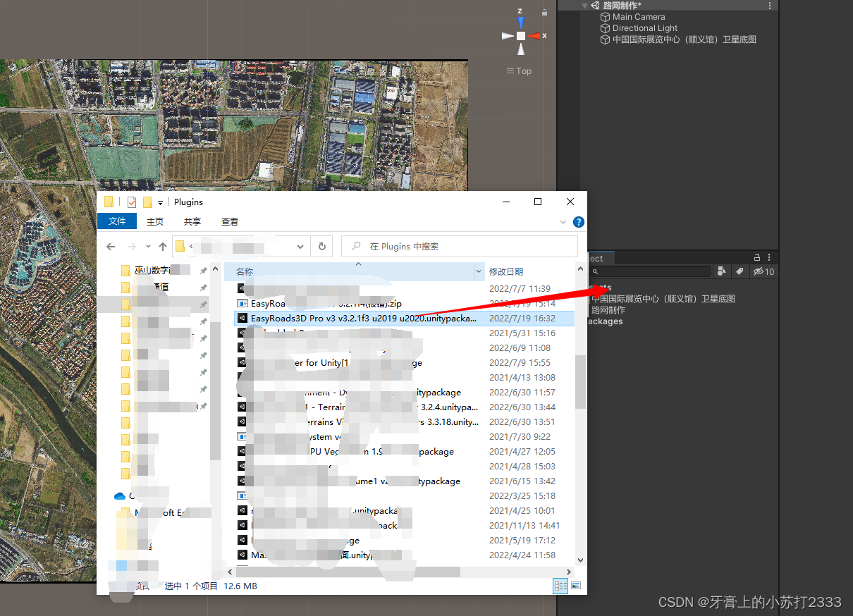The height and width of the screenshot is (616, 853).
Task: Click the file list vertical scrollbar thumb
Action: [580, 381]
